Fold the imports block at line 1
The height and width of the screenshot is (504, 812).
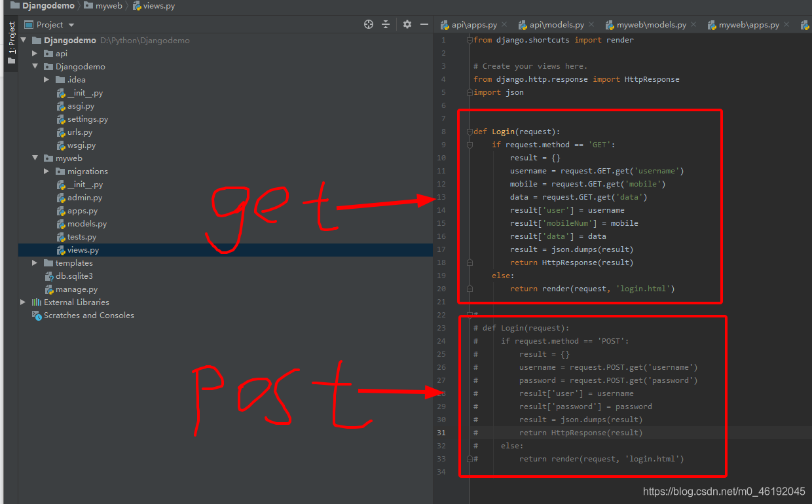point(470,40)
